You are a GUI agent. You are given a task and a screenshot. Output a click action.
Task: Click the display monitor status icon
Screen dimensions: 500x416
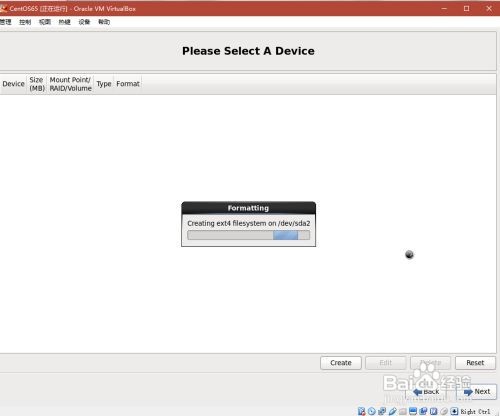pyautogui.click(x=413, y=411)
